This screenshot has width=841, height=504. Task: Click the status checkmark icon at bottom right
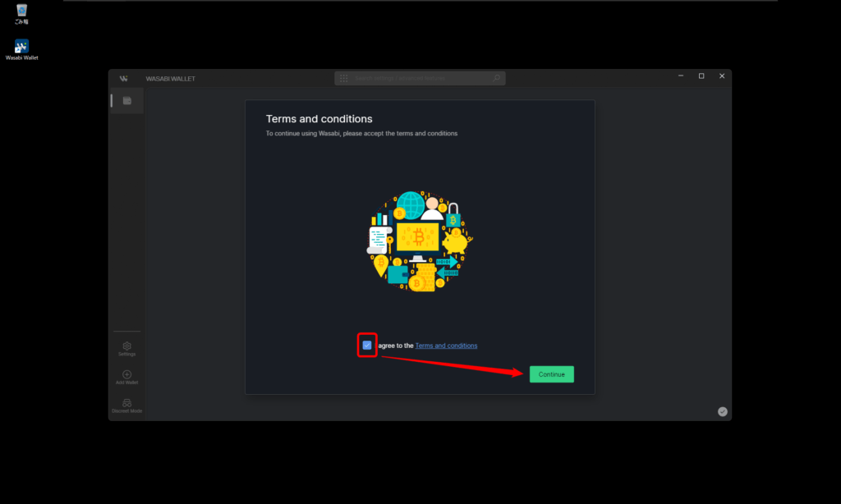723,412
